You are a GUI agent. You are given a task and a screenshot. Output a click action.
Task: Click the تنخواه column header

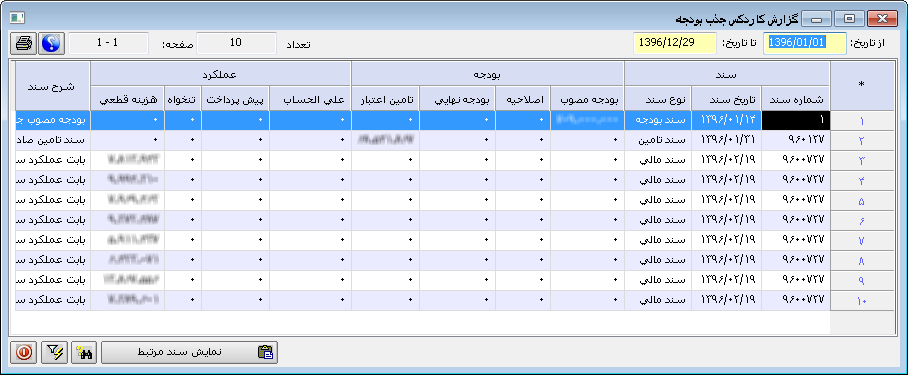point(183,99)
